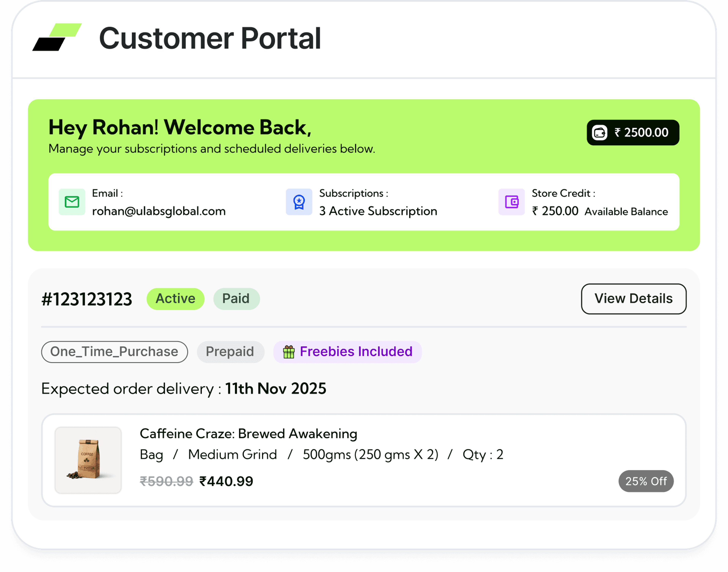Click the wallet icon in balance badge
728x572 pixels.
click(599, 133)
